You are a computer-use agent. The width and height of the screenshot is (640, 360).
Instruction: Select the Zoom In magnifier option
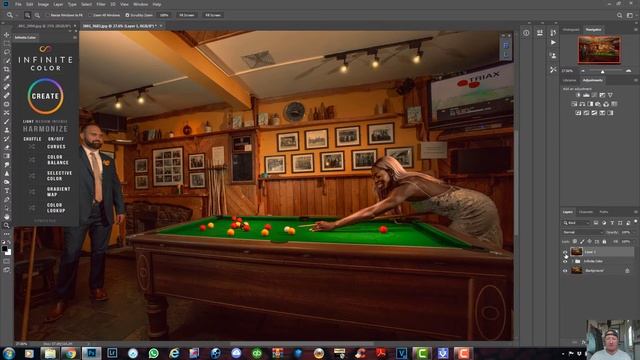[x=27, y=15]
